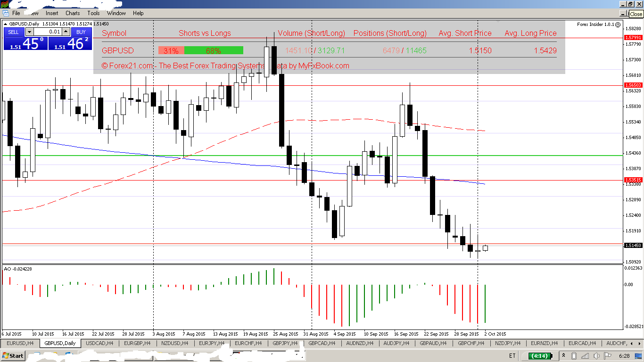
Task: Click the network signal tray icon
Action: [x=586, y=355]
